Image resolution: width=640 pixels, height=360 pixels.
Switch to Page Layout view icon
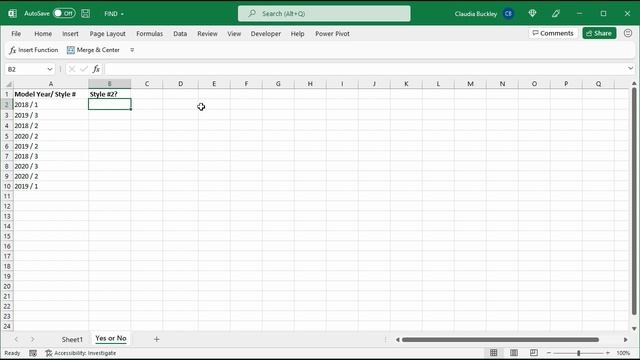point(514,353)
